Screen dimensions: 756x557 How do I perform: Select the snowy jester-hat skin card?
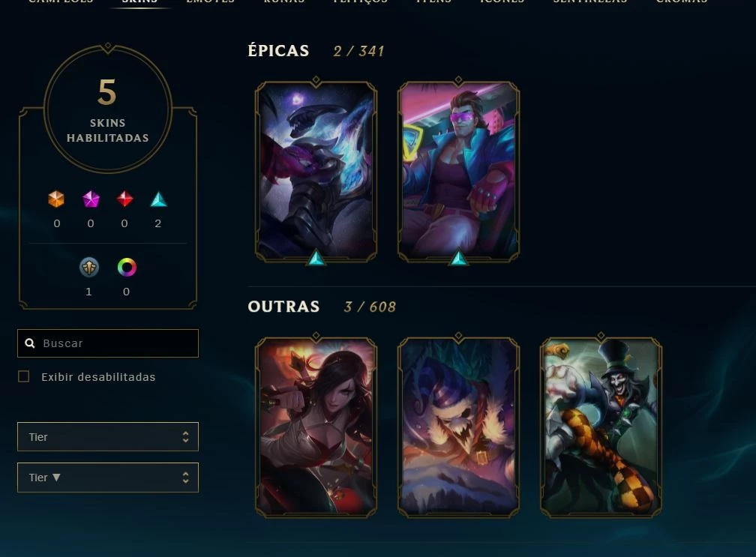tap(458, 427)
